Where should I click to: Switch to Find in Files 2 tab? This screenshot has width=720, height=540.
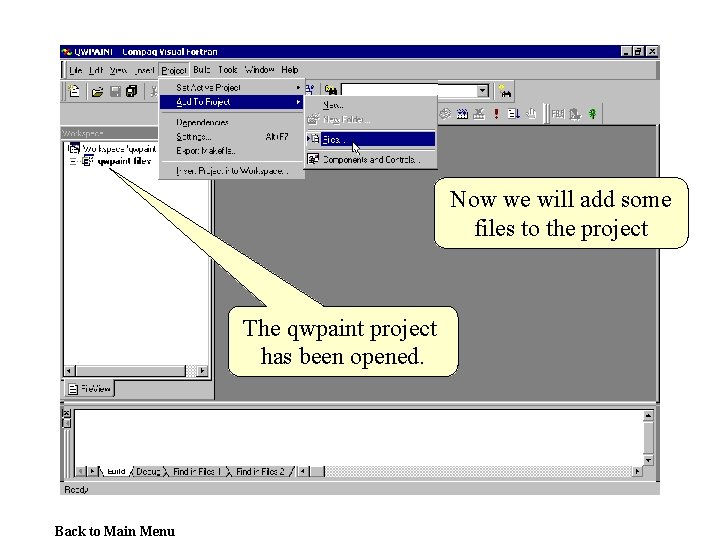tap(260, 472)
